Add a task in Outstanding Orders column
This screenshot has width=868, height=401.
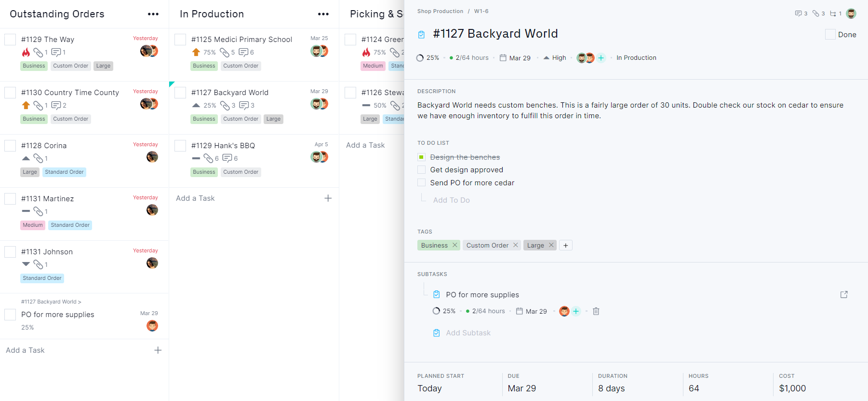[25, 350]
